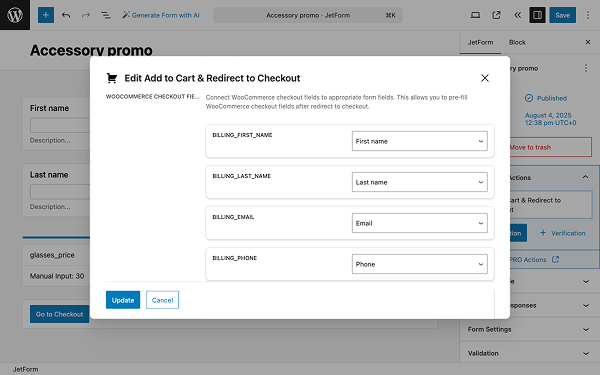Add a Verification action
This screenshot has height=375, width=600.
point(562,233)
